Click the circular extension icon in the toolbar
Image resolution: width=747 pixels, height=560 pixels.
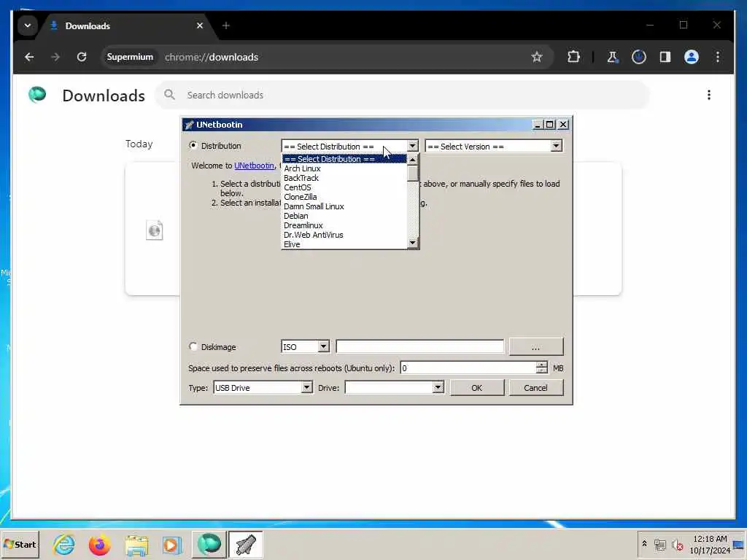[x=639, y=57]
